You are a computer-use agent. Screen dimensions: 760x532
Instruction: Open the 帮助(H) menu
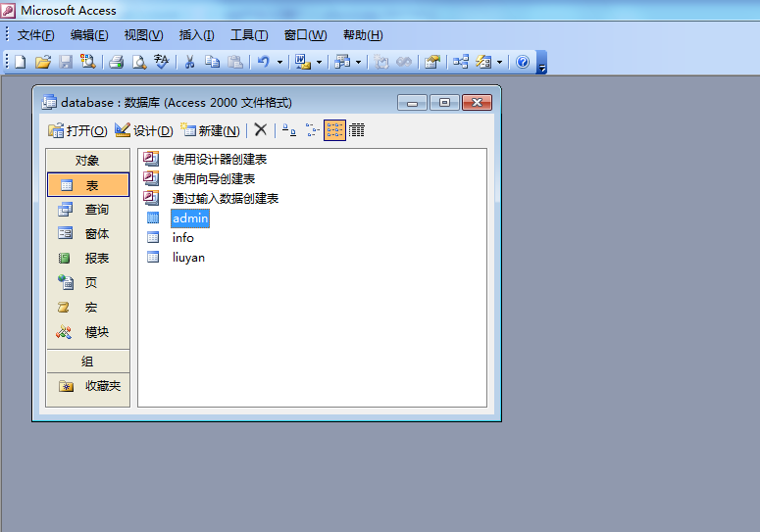[x=363, y=35]
